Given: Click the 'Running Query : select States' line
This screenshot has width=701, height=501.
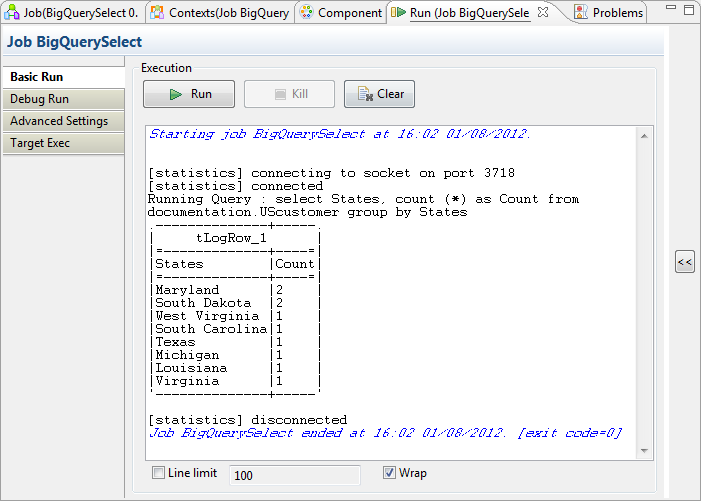Looking at the screenshot, I should [363, 199].
